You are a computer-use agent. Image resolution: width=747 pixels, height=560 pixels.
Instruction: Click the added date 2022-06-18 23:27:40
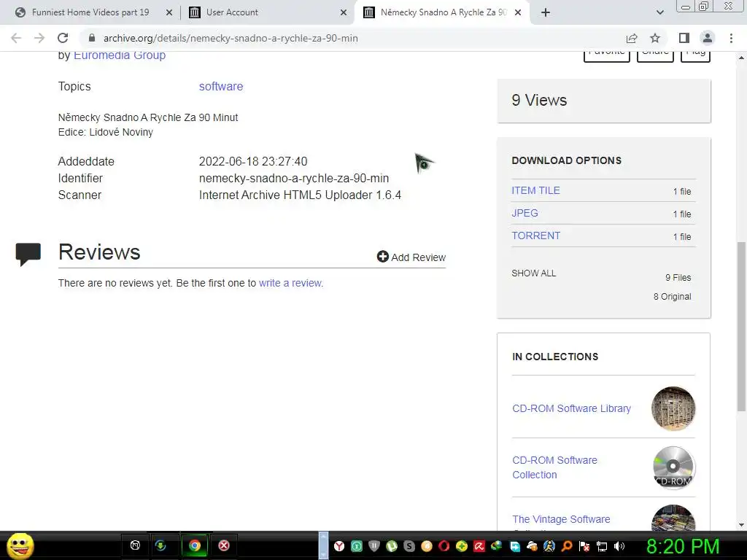(253, 161)
